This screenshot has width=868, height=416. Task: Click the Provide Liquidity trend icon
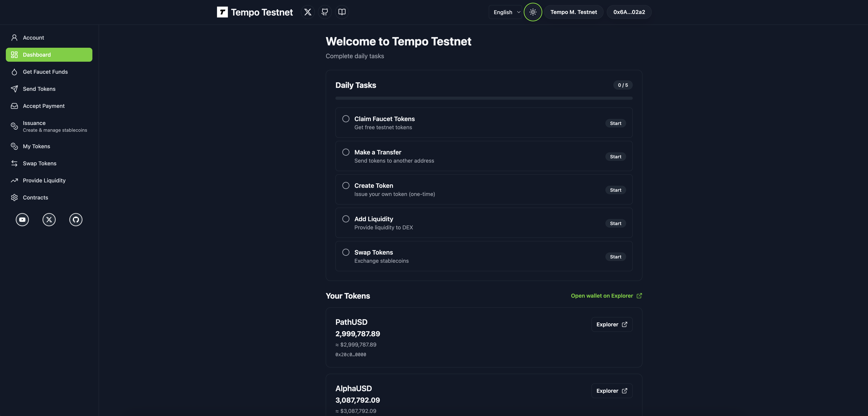click(x=14, y=181)
